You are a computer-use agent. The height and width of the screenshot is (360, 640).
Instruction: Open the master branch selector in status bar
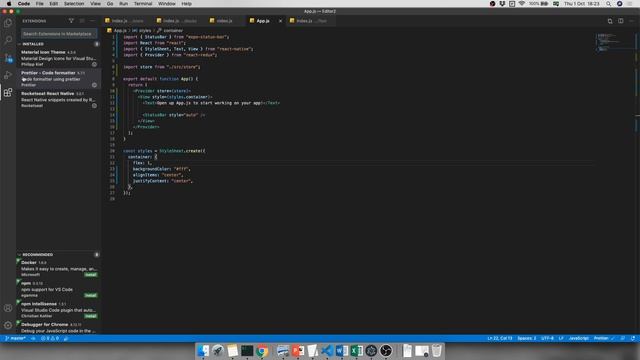point(16,338)
